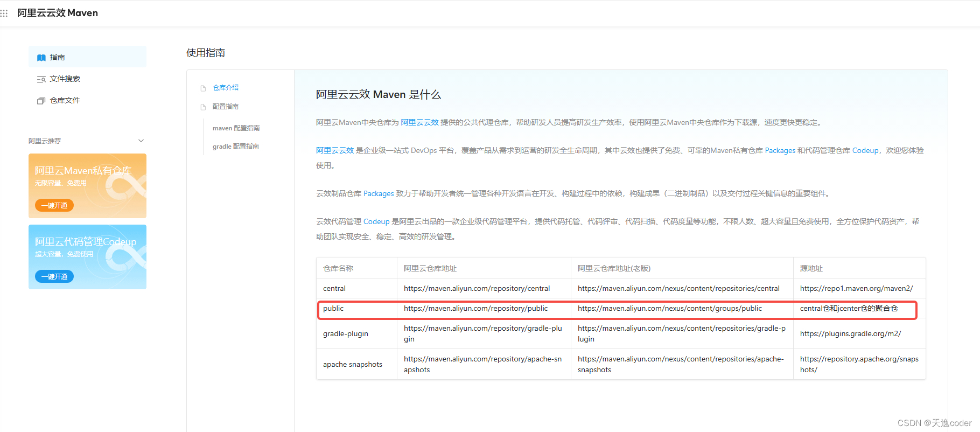Open the app grid icon beside 阿里云云效 Maven

[4, 13]
